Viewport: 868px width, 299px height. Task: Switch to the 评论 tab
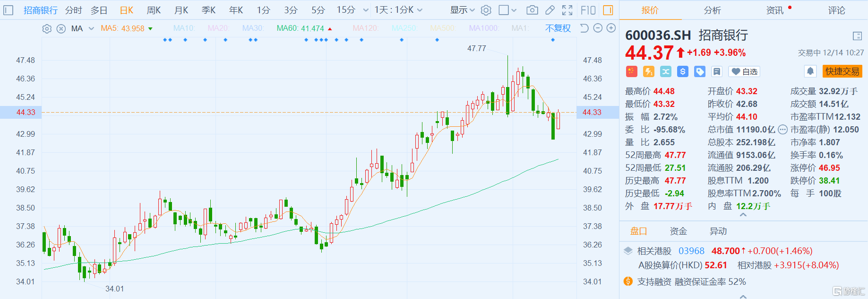(x=836, y=10)
